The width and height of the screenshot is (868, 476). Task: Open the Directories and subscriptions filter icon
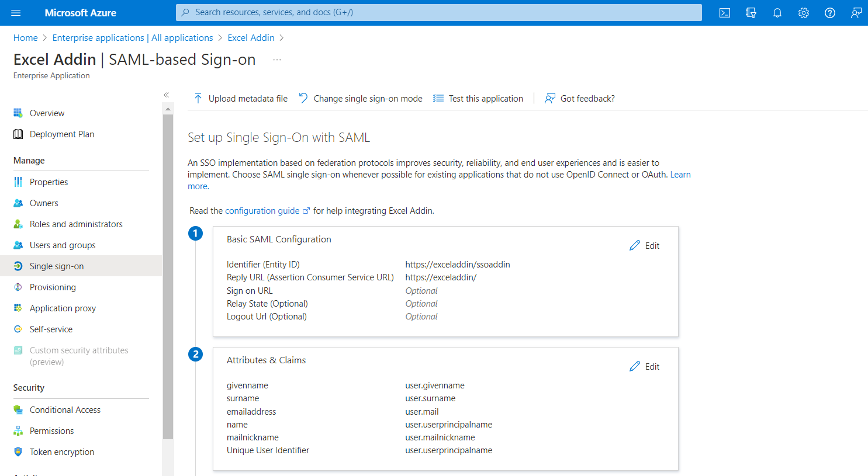pos(751,13)
